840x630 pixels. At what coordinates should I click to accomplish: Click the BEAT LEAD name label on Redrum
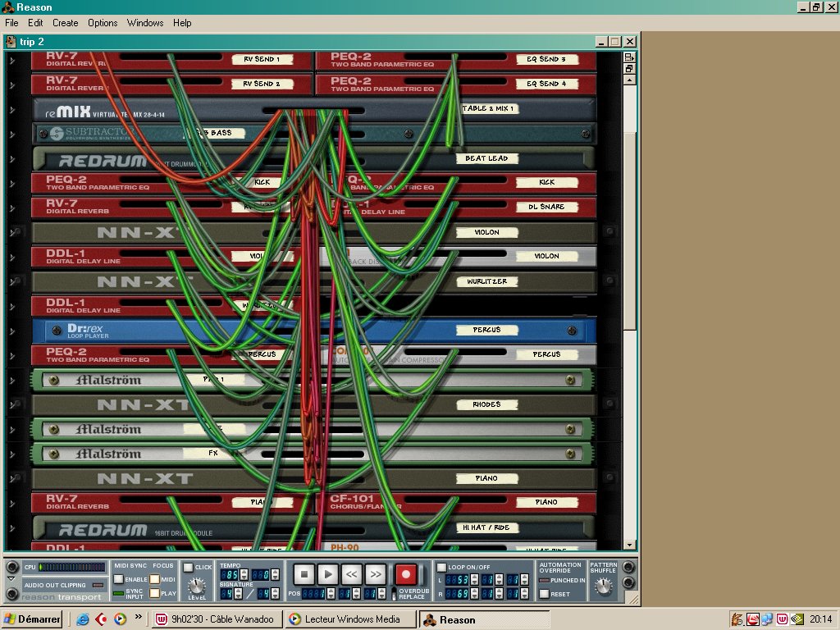[x=486, y=158]
